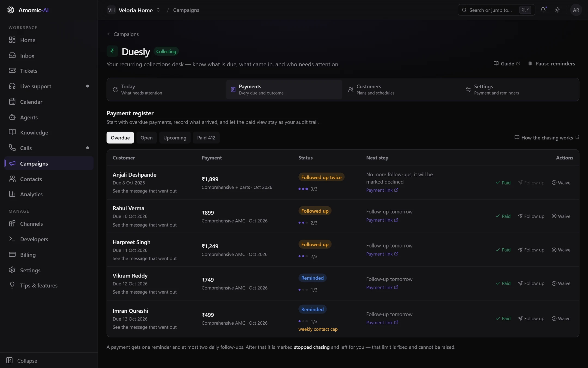Image resolution: width=588 pixels, height=368 pixels.
Task: Expand Veloria Home workspace switcher
Action: [133, 10]
